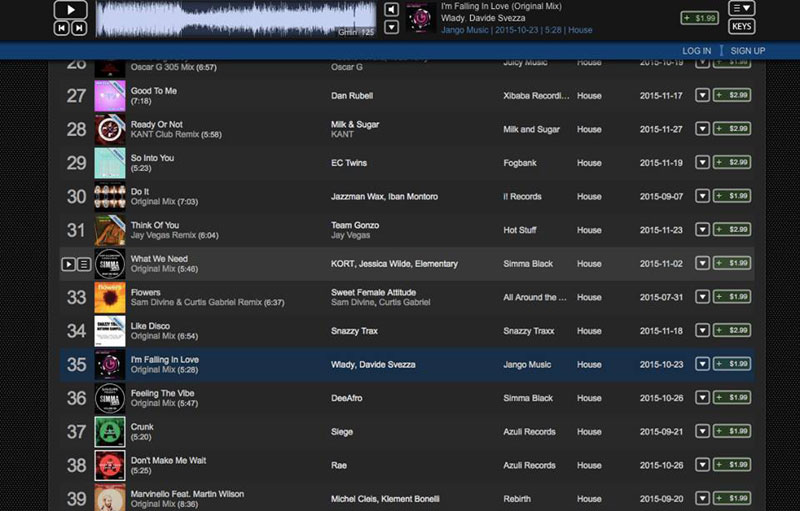Expand options arrow for Good To Me
Image resolution: width=800 pixels, height=511 pixels.
(x=702, y=95)
